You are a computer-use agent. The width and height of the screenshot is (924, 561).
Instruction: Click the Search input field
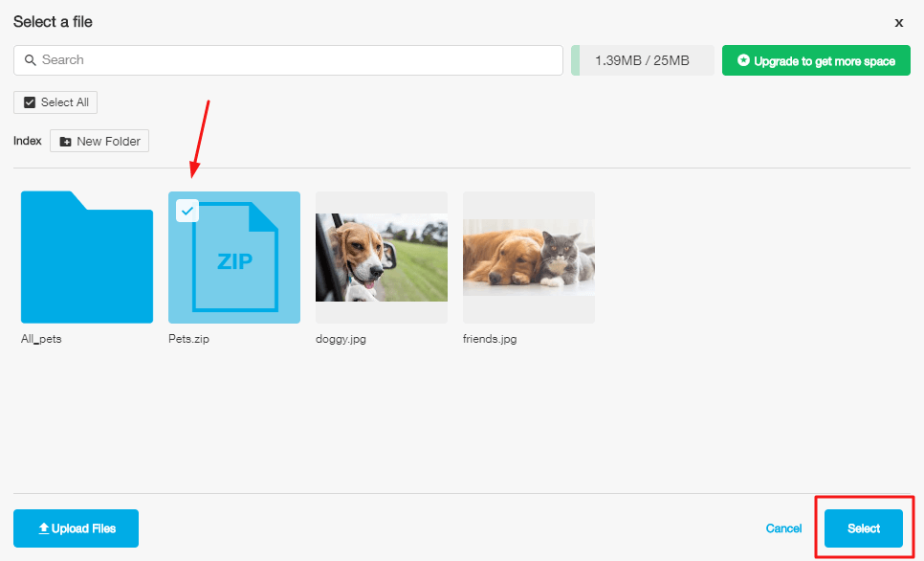click(288, 60)
